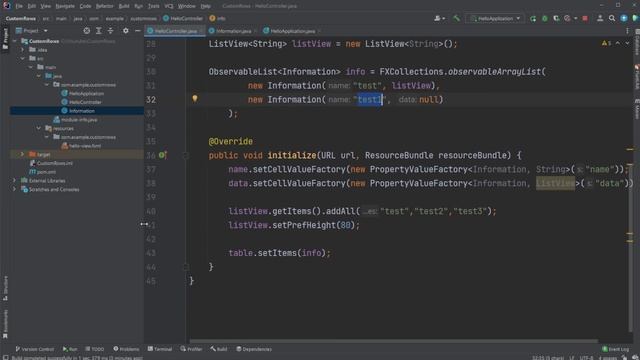Open the Run tool window
Screen dimensions: 640x360
pos(70,349)
